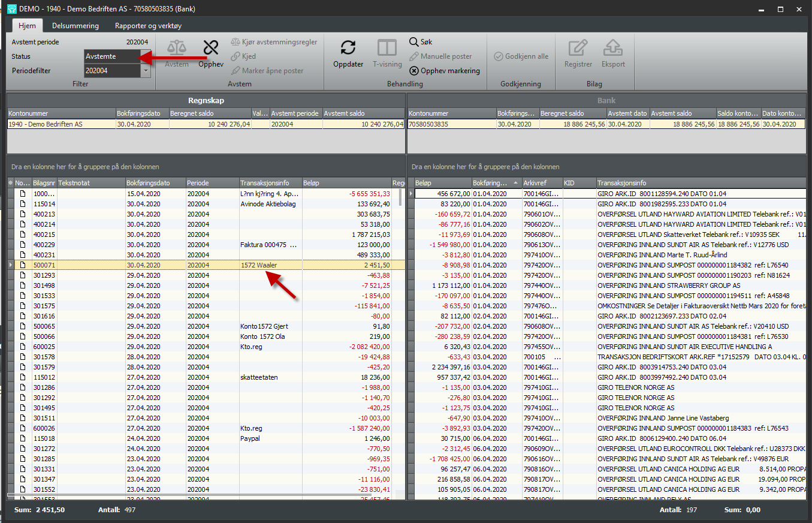Open the Rapporter og verktøy tab

(148, 26)
